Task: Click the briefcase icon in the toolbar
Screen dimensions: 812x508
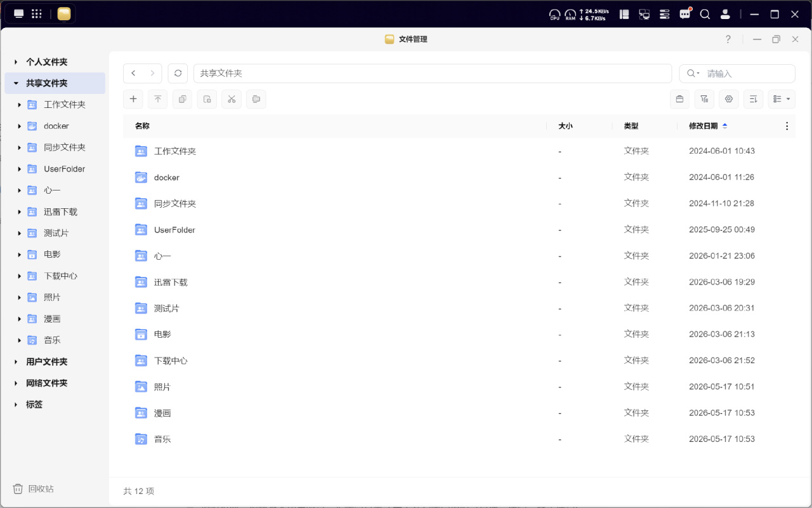Action: tap(679, 99)
